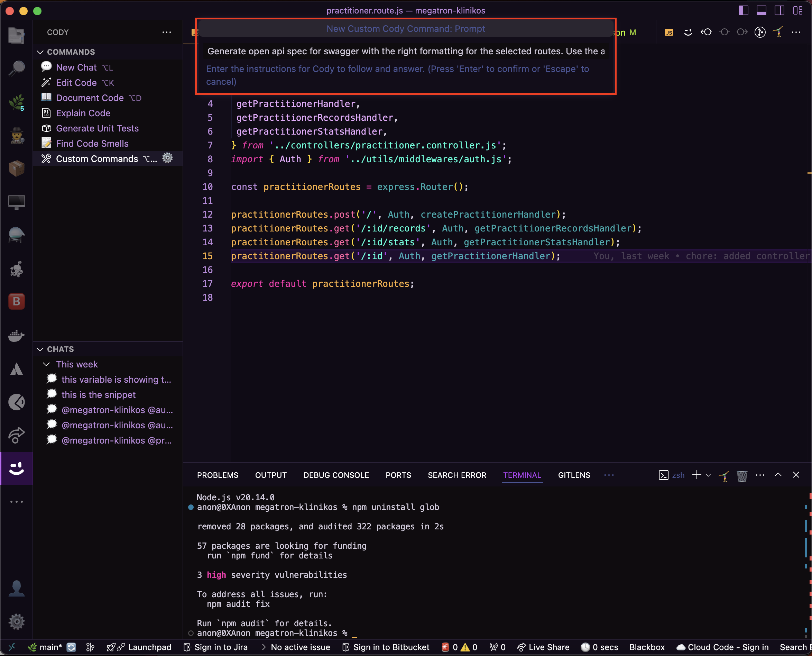
Task: Run Find Code Smells command
Action: point(108,143)
